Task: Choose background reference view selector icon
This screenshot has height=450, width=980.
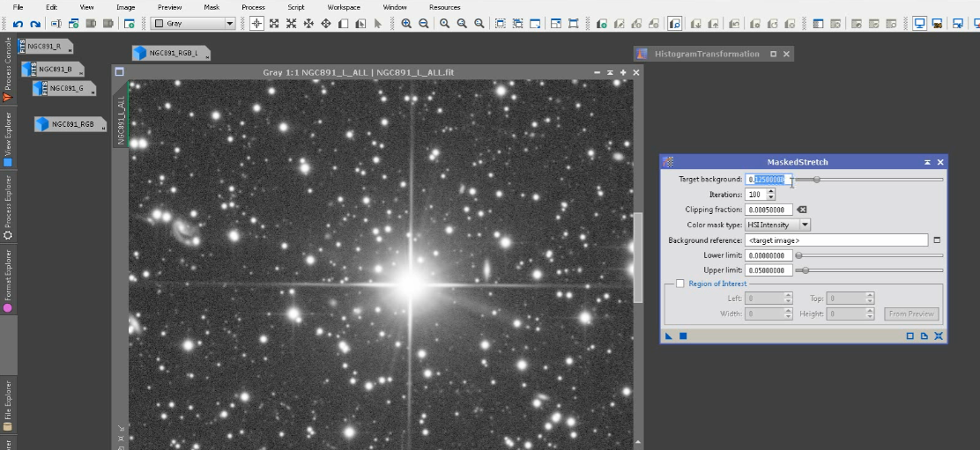Action: click(x=937, y=240)
